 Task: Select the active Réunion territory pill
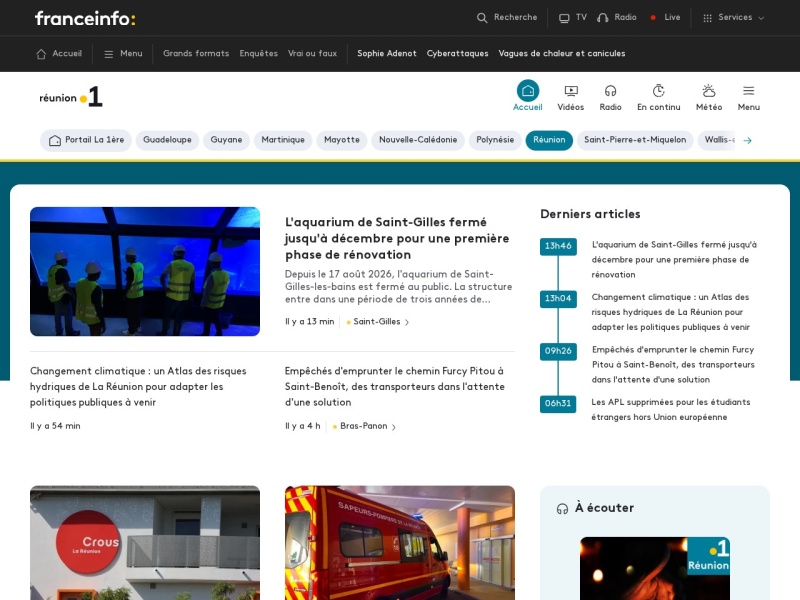tap(549, 140)
